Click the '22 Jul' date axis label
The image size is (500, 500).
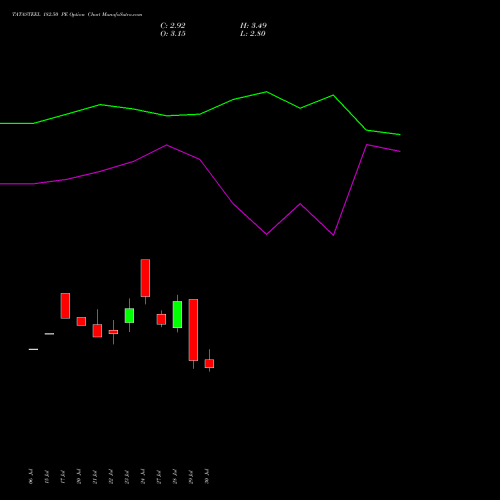[x=111, y=476]
